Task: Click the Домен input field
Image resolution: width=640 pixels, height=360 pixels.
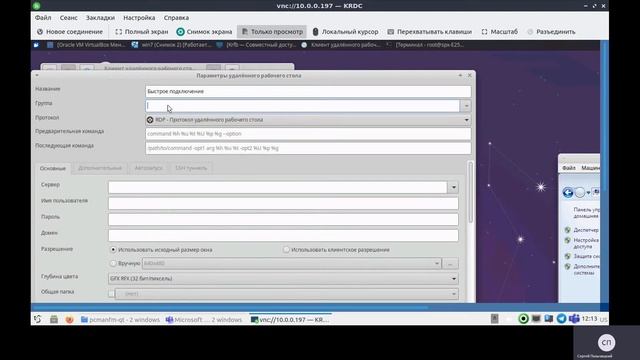Action: tap(283, 235)
